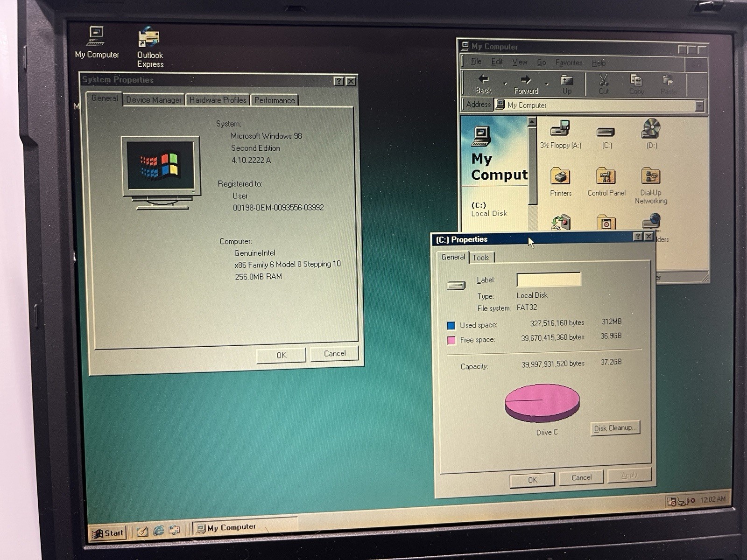The image size is (747, 560).
Task: Open the Help menu in My Computer
Action: 599,63
